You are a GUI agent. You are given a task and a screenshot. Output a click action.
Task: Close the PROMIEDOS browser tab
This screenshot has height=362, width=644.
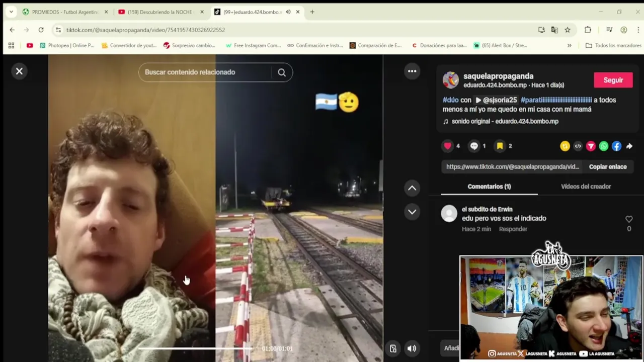click(106, 12)
